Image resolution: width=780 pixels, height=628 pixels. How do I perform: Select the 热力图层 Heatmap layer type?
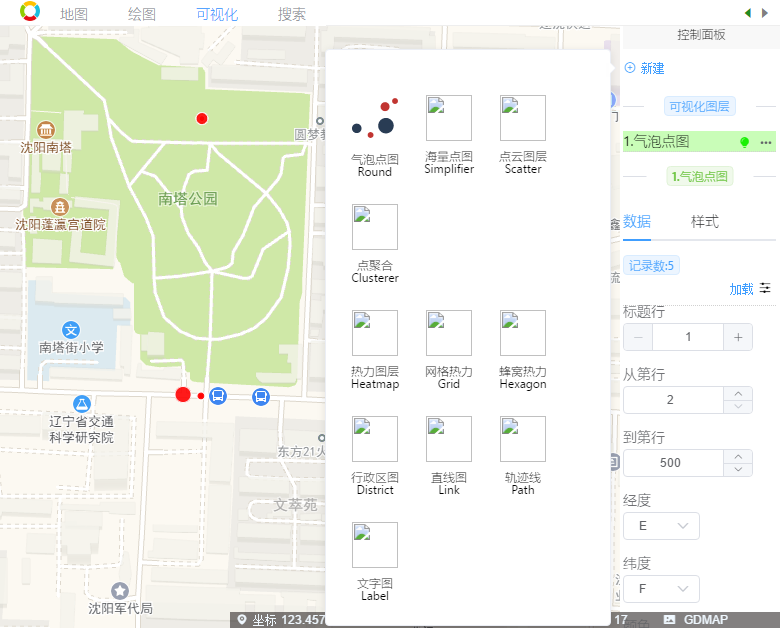375,350
